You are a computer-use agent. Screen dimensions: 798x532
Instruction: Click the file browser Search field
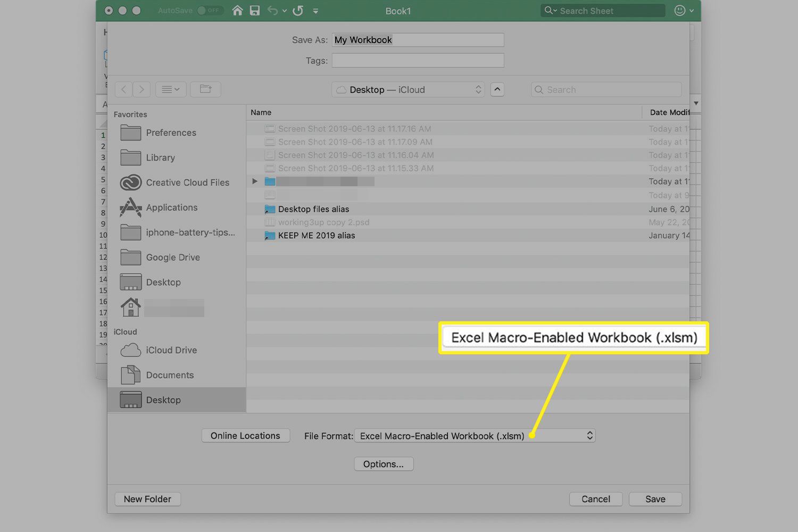click(606, 89)
